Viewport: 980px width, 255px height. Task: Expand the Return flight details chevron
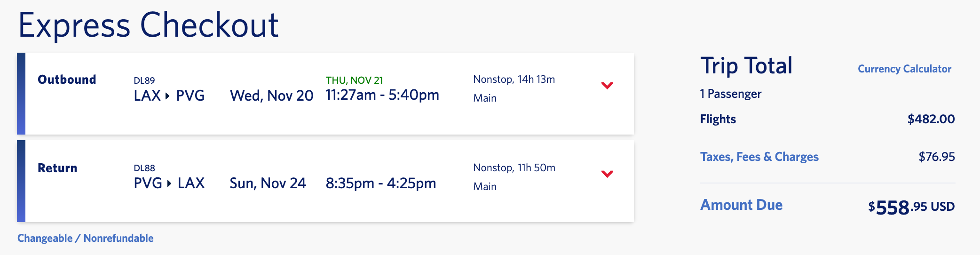tap(607, 174)
